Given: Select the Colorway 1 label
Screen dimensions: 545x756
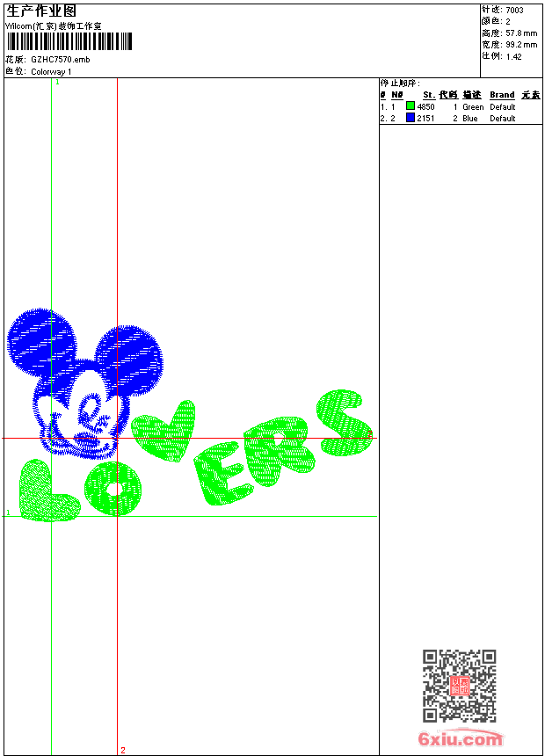Looking at the screenshot, I should click(51, 72).
